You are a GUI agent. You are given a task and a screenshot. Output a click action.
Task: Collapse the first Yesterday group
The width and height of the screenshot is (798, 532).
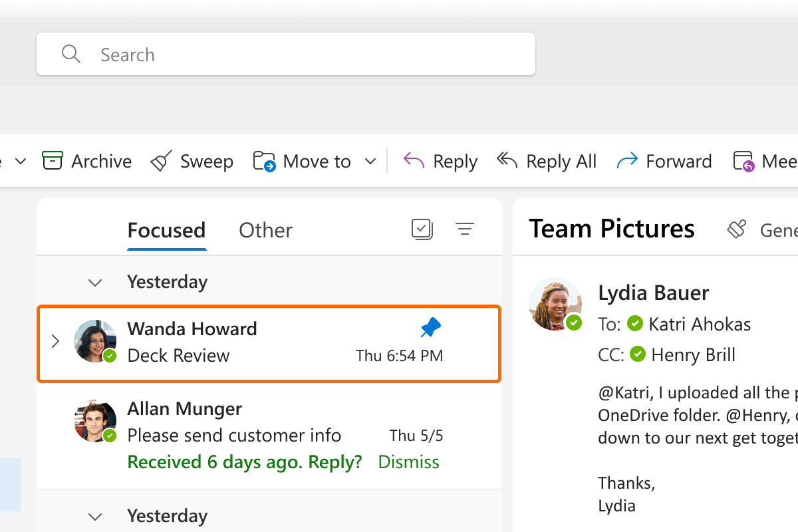tap(95, 283)
